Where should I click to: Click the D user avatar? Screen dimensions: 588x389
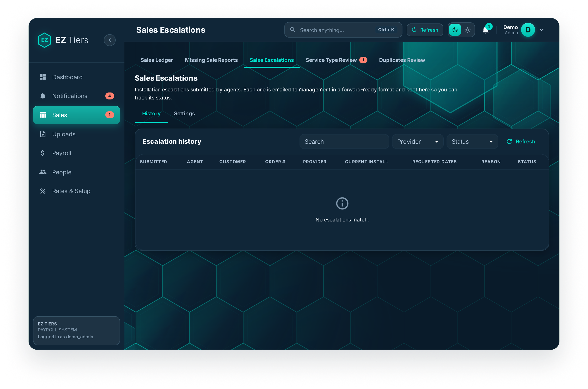tap(528, 30)
